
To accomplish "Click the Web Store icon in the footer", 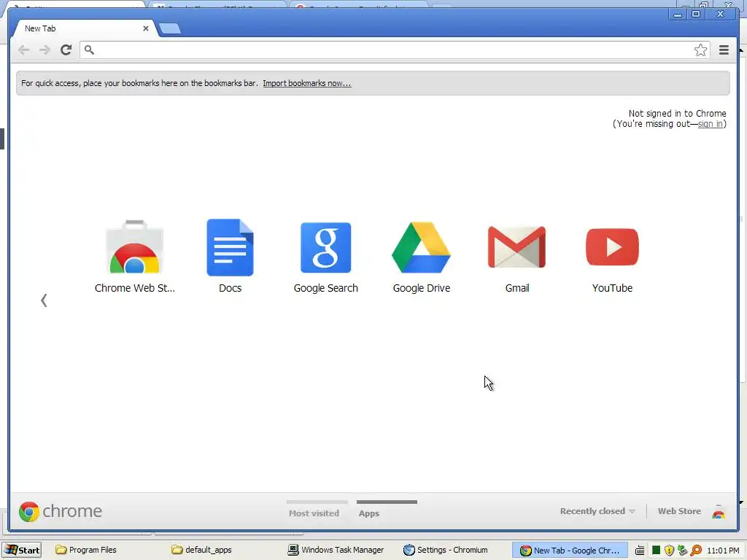I will 719,512.
